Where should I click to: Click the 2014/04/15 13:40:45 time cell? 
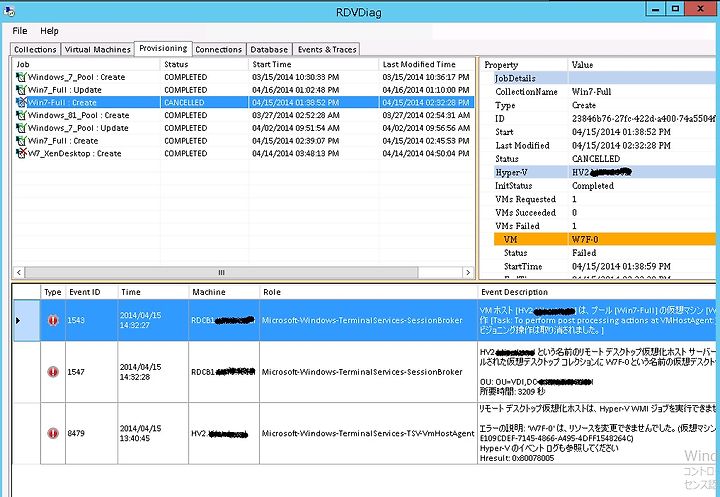click(x=153, y=433)
